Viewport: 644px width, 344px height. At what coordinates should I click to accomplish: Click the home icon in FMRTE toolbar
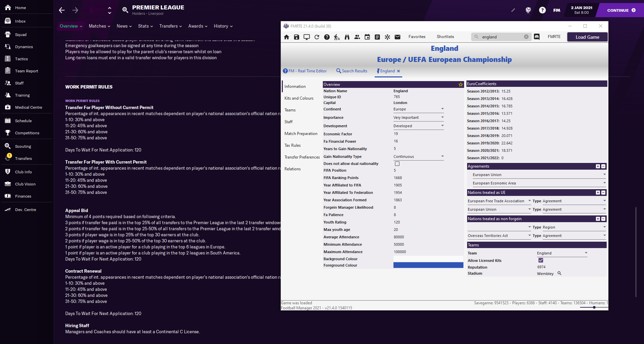pos(287,37)
